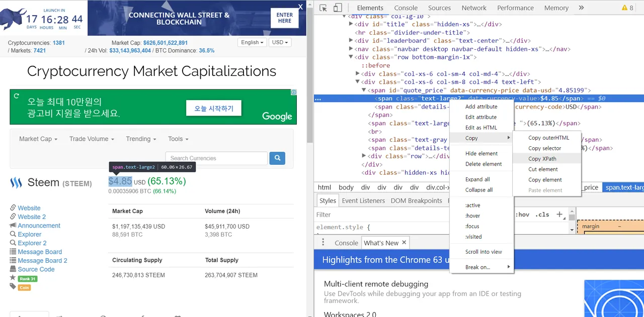Open the ad info icon on Google banner

click(294, 92)
